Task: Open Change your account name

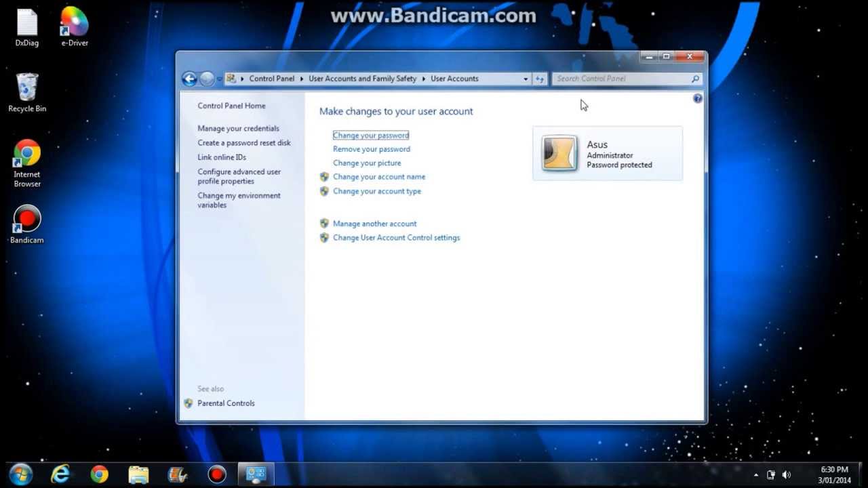Action: tap(379, 177)
